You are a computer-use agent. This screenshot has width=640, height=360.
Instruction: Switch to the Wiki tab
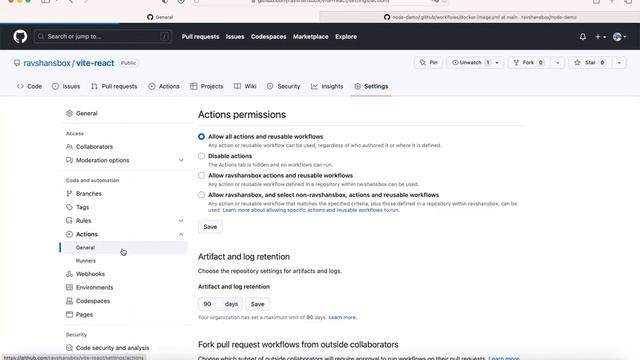(x=245, y=86)
